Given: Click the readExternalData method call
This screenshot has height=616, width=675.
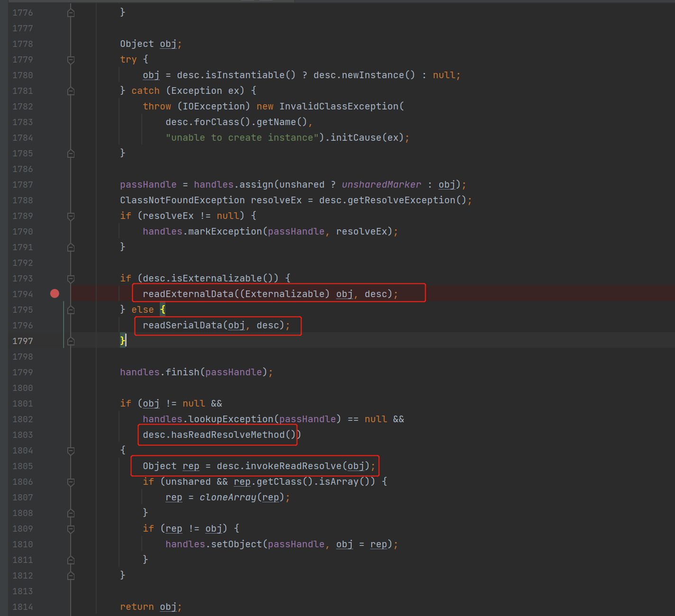Looking at the screenshot, I should (188, 294).
